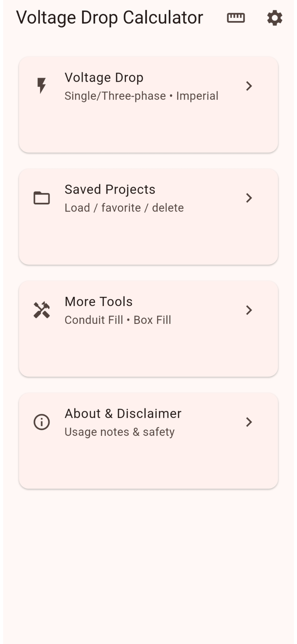The height and width of the screenshot is (644, 297).
Task: Expand Saved Projects using its chevron arrow
Action: [249, 198]
